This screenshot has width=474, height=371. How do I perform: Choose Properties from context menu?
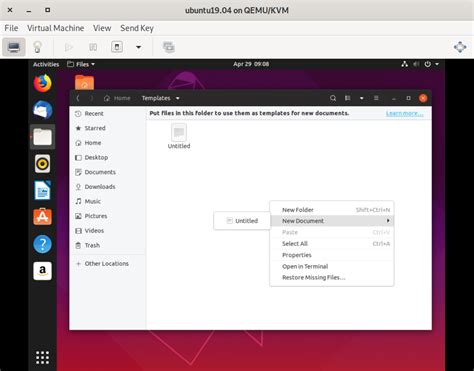point(332,255)
